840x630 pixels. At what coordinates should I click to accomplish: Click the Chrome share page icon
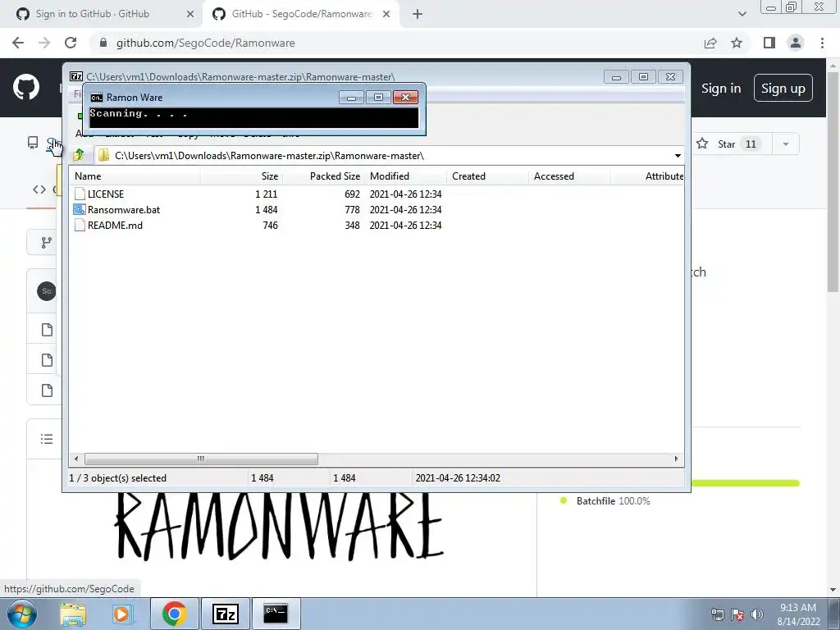710,43
